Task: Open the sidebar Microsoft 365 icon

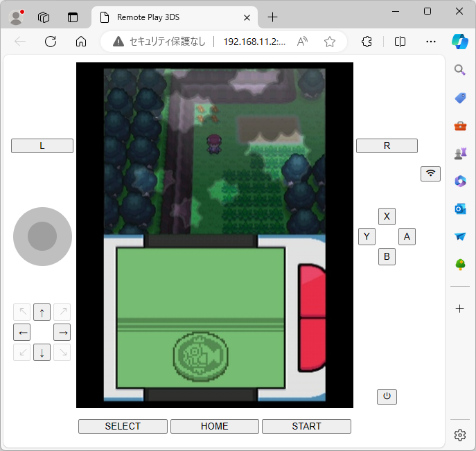Action: (x=460, y=182)
